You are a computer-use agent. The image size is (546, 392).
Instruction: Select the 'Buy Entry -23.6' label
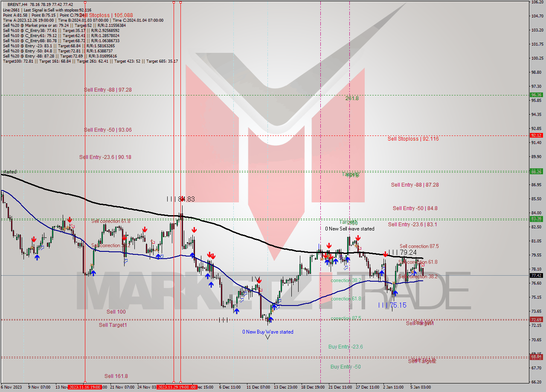(x=346, y=347)
